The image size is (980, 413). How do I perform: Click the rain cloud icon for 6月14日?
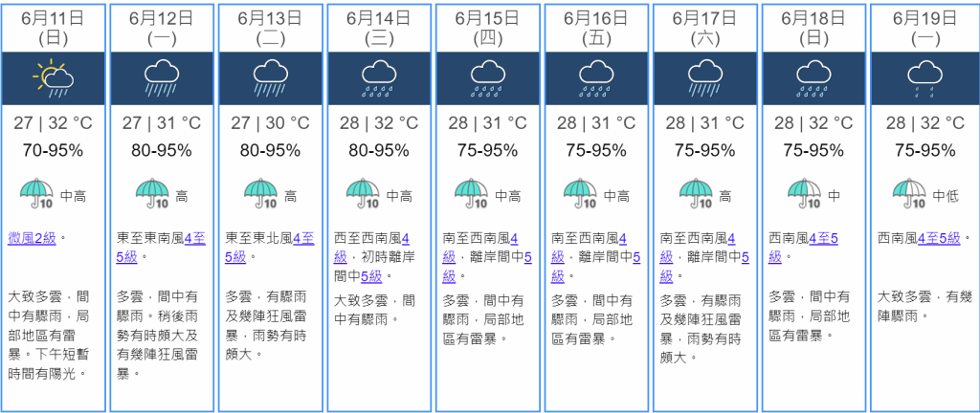click(x=379, y=78)
